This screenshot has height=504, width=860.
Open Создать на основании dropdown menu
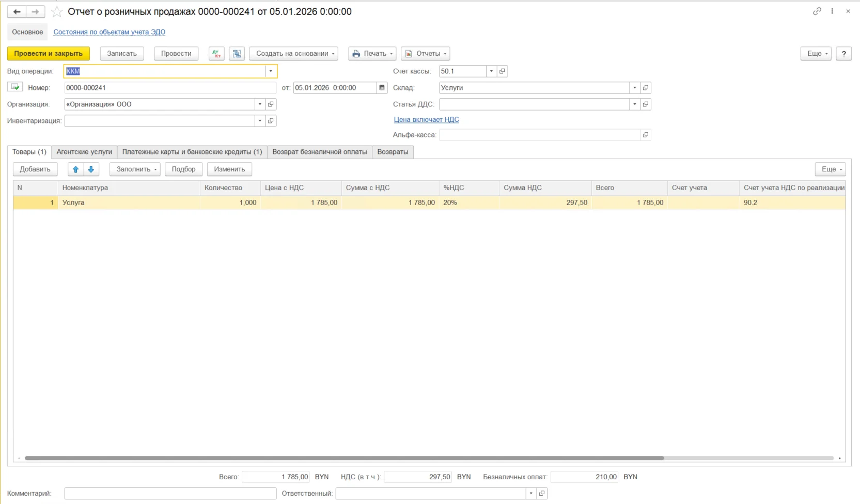pos(294,54)
